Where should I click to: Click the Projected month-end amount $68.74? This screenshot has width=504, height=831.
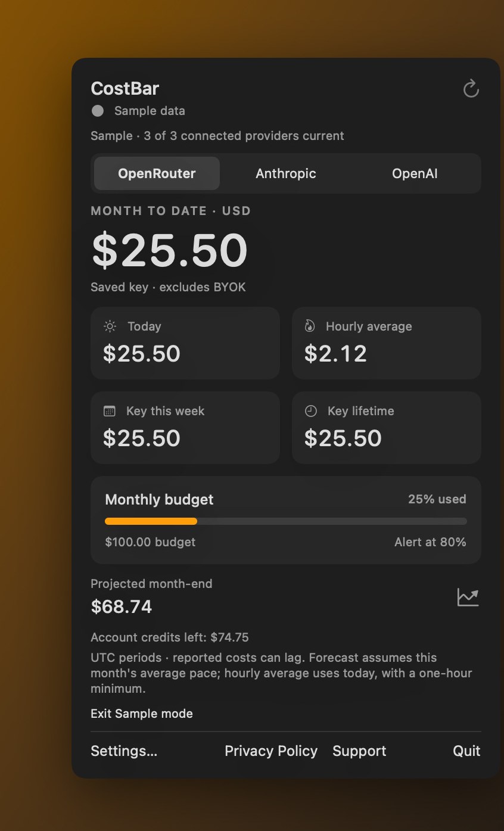point(122,607)
